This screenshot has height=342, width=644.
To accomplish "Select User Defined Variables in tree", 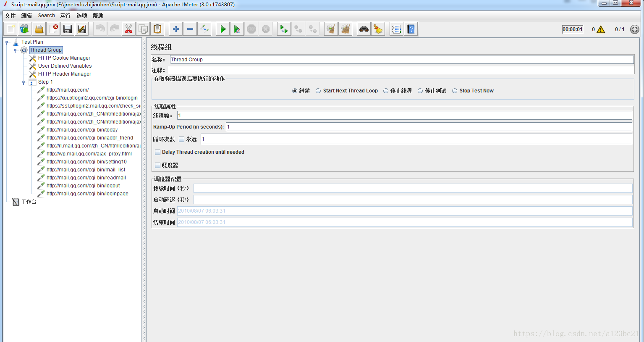I will coord(65,66).
